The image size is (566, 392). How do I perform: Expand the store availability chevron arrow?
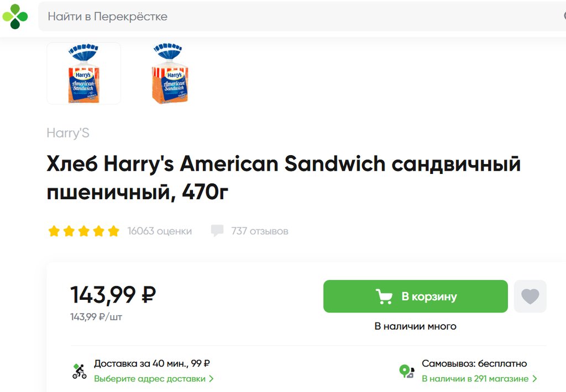(534, 379)
